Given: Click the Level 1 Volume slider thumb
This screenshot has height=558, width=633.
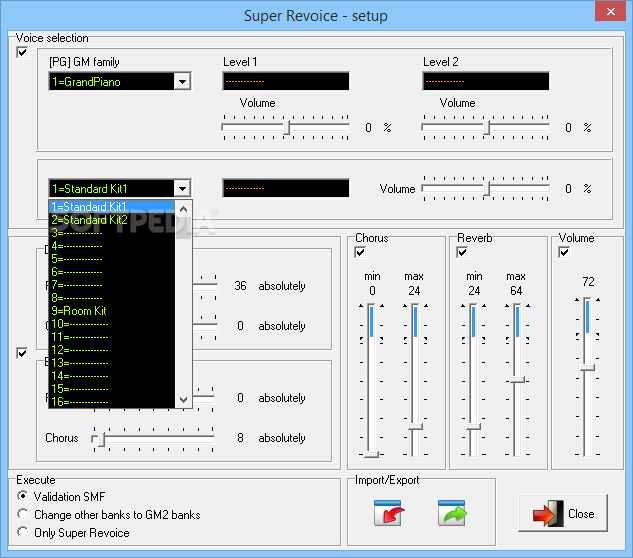Looking at the screenshot, I should coord(287,127).
